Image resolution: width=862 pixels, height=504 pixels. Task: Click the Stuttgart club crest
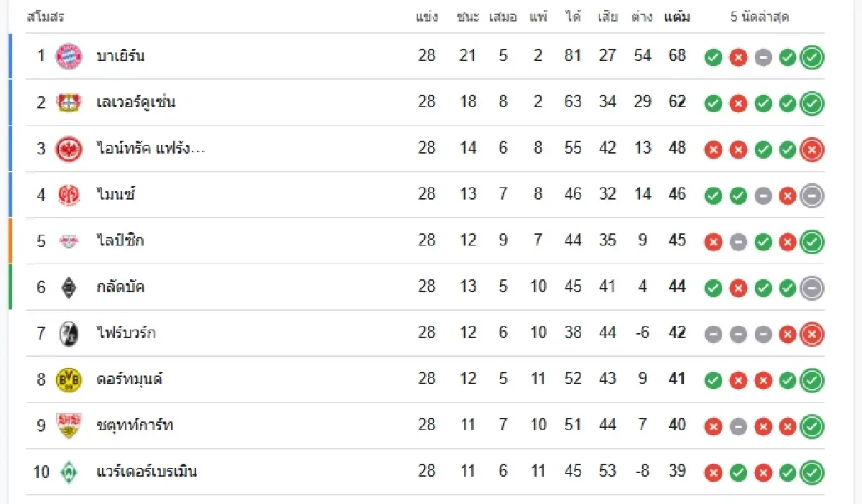pos(70,426)
